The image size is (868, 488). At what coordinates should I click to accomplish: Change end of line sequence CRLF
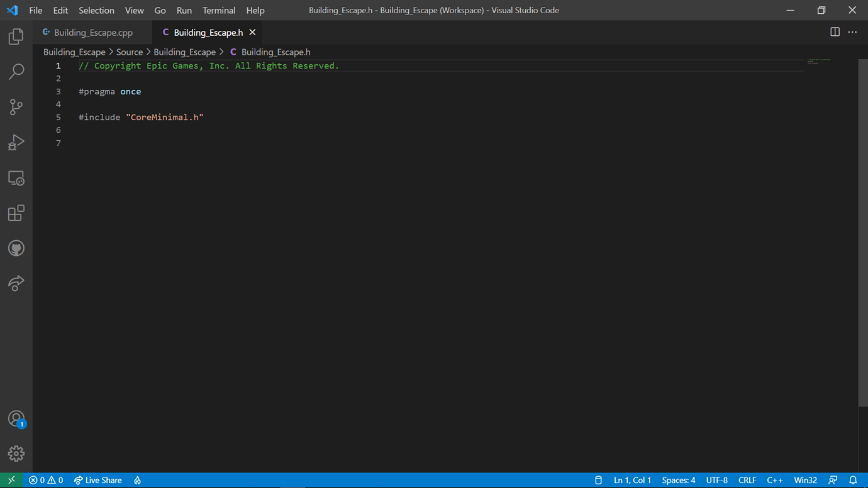coord(747,480)
